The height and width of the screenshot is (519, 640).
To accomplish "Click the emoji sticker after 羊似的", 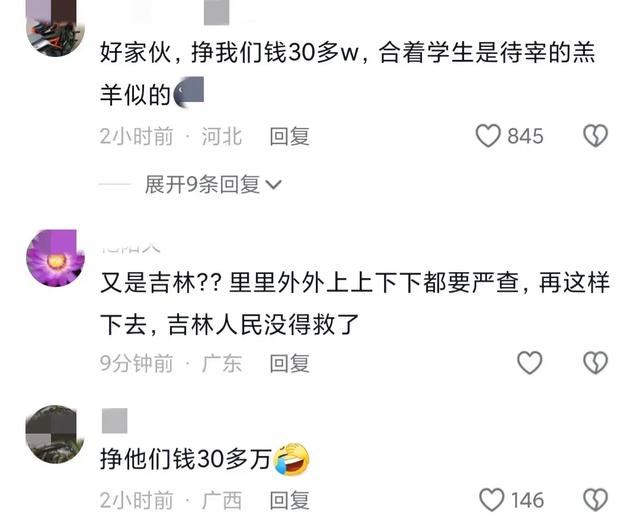I will pos(189,92).
